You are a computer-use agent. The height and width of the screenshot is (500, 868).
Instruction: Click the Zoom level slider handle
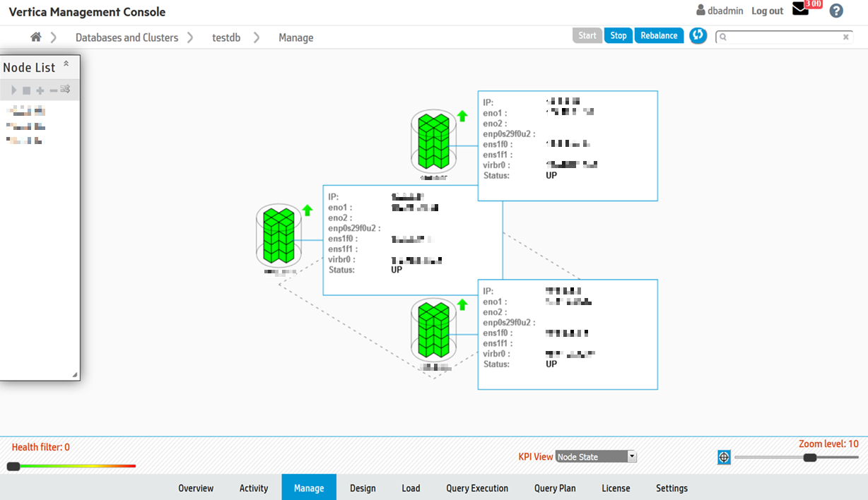pos(810,458)
